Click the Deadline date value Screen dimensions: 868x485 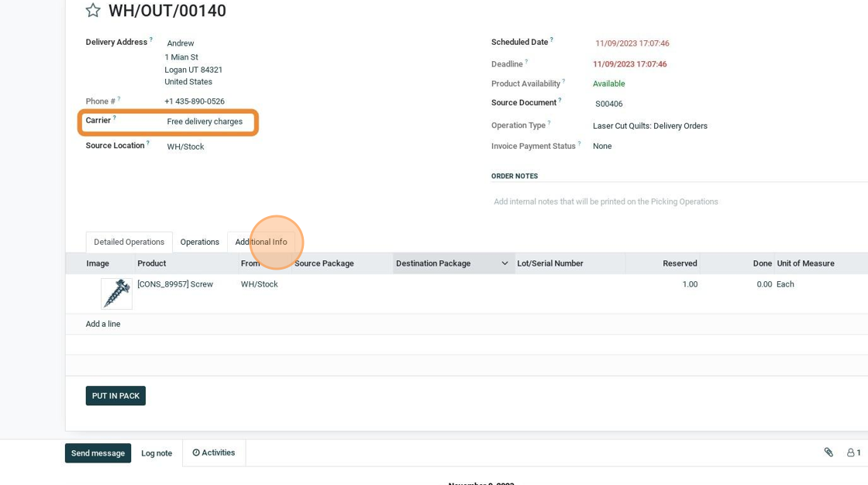tap(629, 64)
